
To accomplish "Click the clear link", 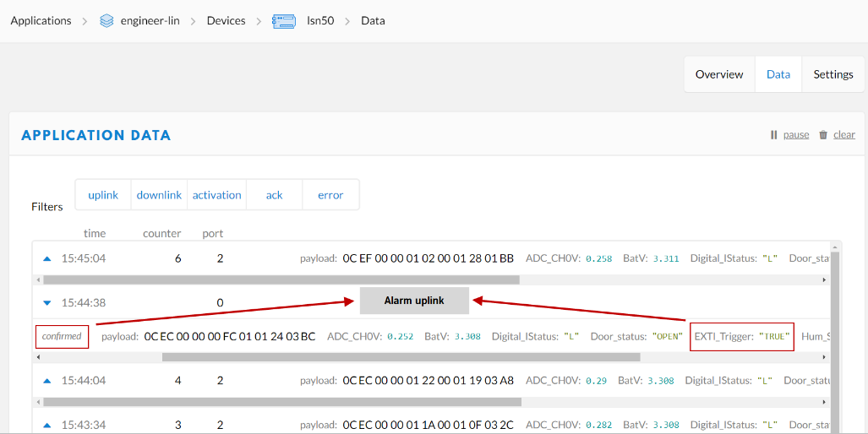I will tap(844, 134).
